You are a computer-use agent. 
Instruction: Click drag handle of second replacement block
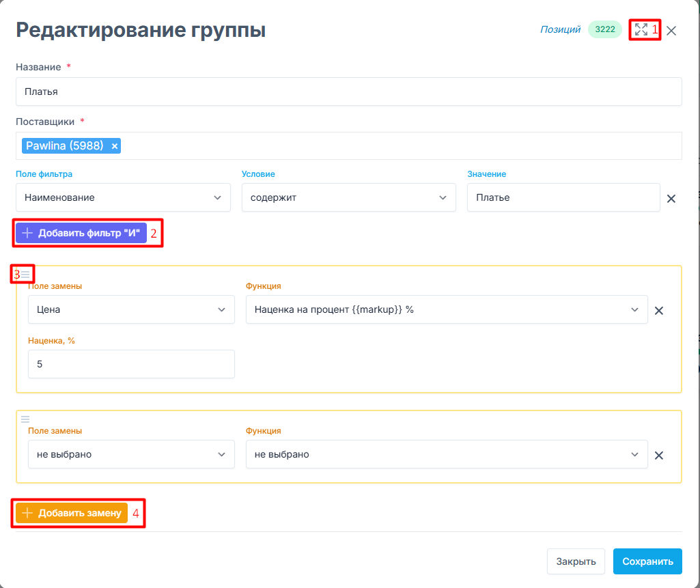[x=25, y=419]
